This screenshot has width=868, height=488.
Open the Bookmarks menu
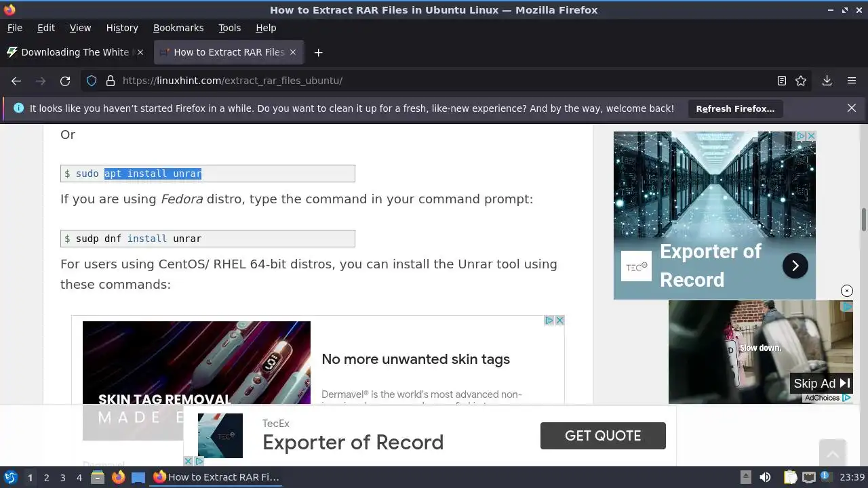point(178,28)
